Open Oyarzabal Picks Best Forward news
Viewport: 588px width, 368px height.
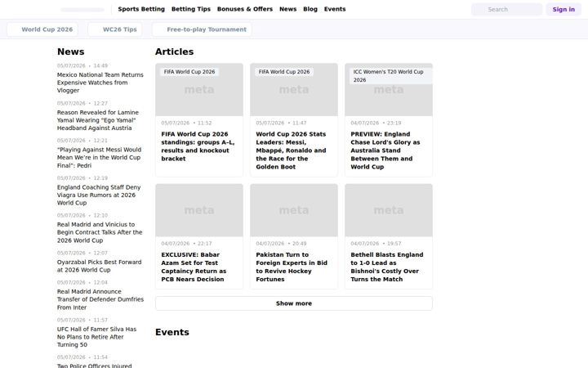click(99, 266)
